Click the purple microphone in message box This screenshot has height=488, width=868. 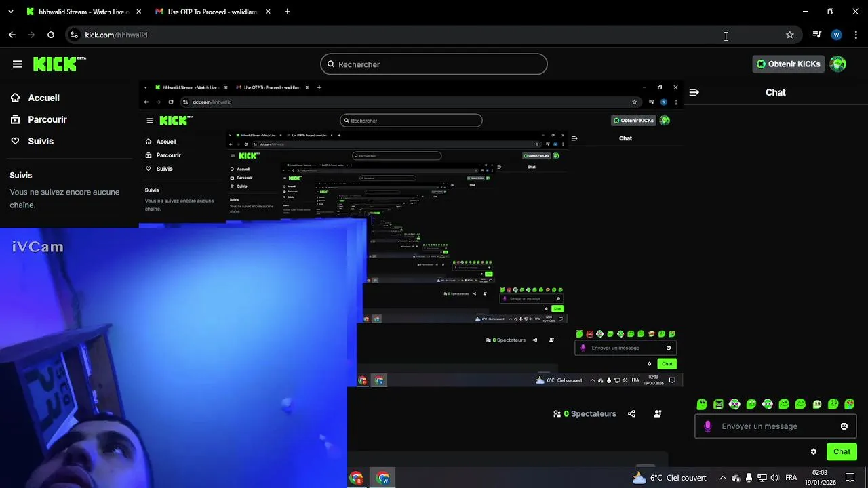point(708,426)
